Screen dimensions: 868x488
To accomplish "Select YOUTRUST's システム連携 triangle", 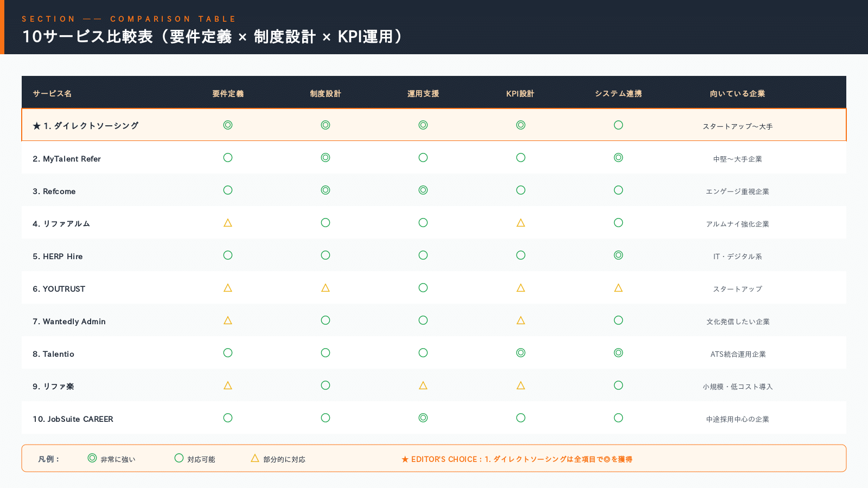I will pyautogui.click(x=618, y=288).
